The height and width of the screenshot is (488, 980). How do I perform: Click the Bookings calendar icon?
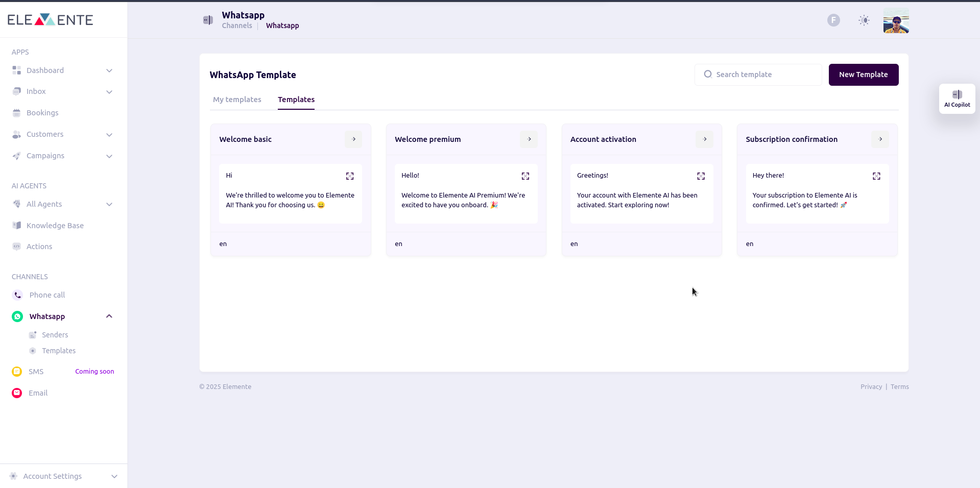coord(17,113)
